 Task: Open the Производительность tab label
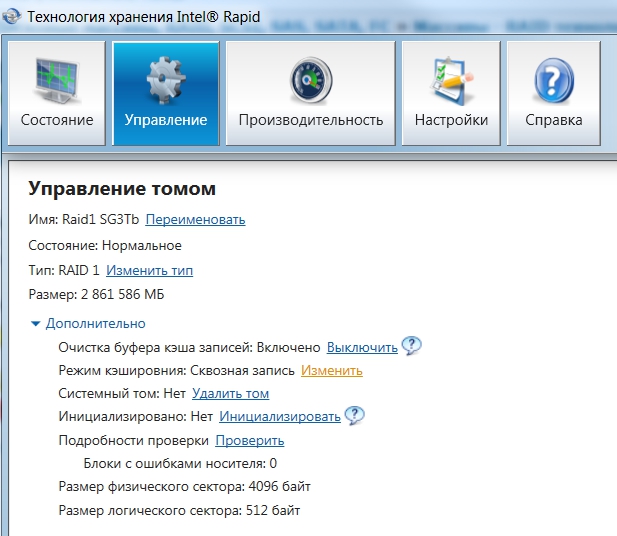(x=310, y=120)
